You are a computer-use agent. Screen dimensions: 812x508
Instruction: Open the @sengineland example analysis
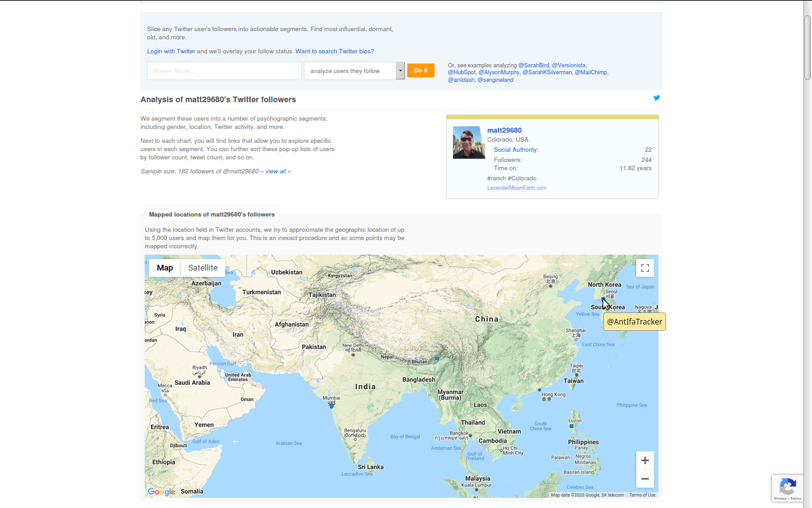tap(495, 80)
